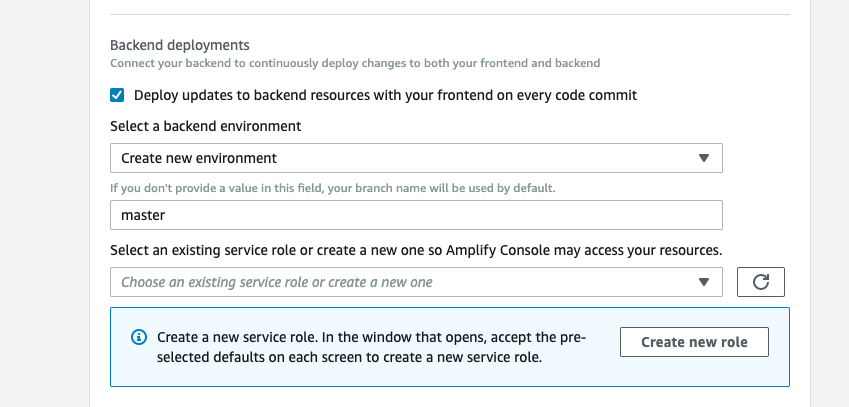Click the 'Backend deployments' heading
The image size is (849, 407).
(179, 45)
